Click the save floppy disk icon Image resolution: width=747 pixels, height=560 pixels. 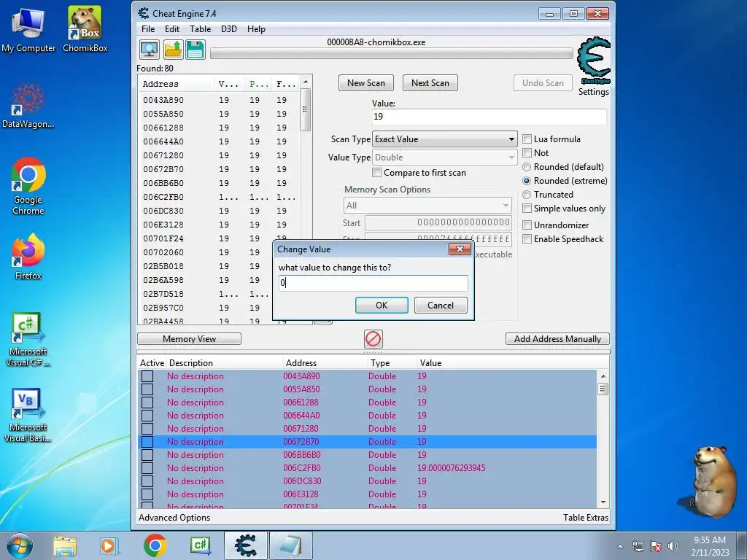tap(196, 50)
